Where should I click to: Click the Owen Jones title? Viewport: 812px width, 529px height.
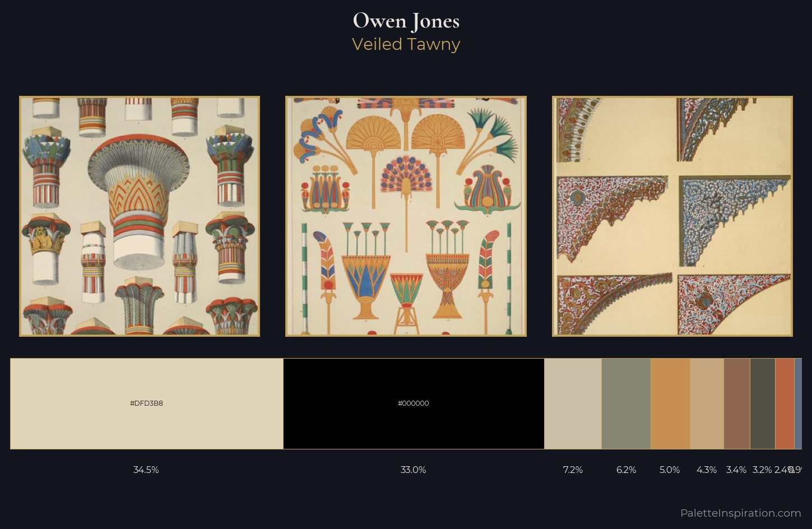pyautogui.click(x=406, y=21)
